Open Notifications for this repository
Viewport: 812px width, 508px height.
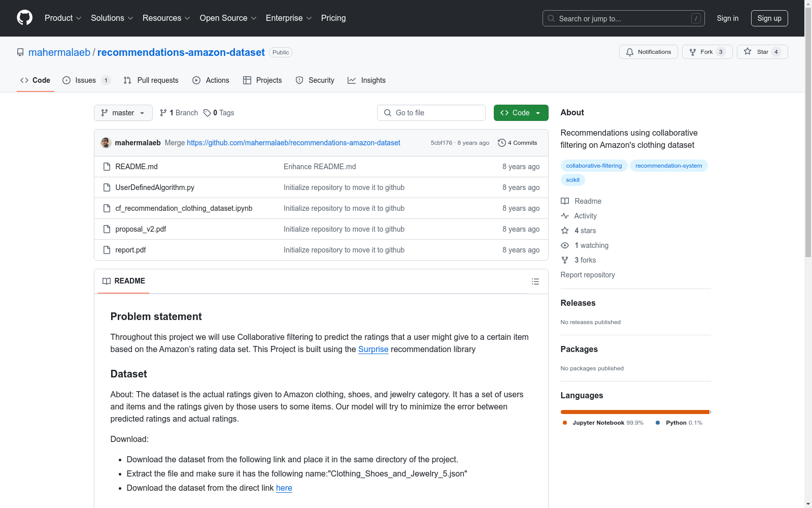pos(649,52)
